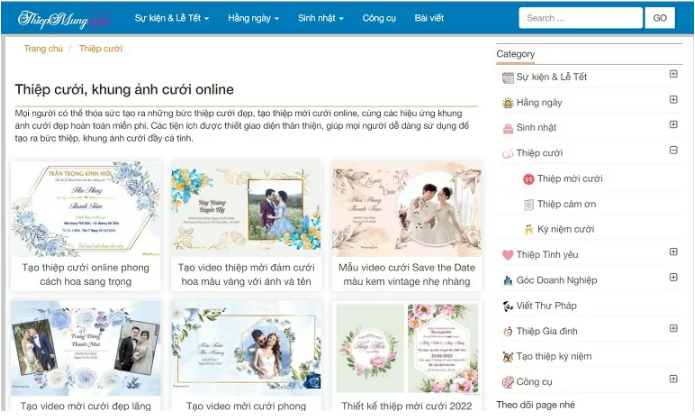
Task: Open the Công cụ menu in navbar
Action: pyautogui.click(x=379, y=18)
